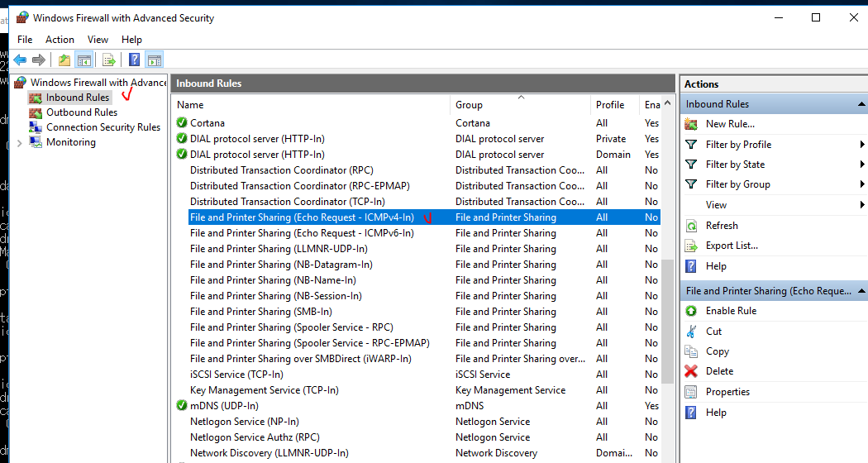Click the Filter by Group funnel icon
Image resolution: width=868 pixels, height=463 pixels.
tap(691, 184)
